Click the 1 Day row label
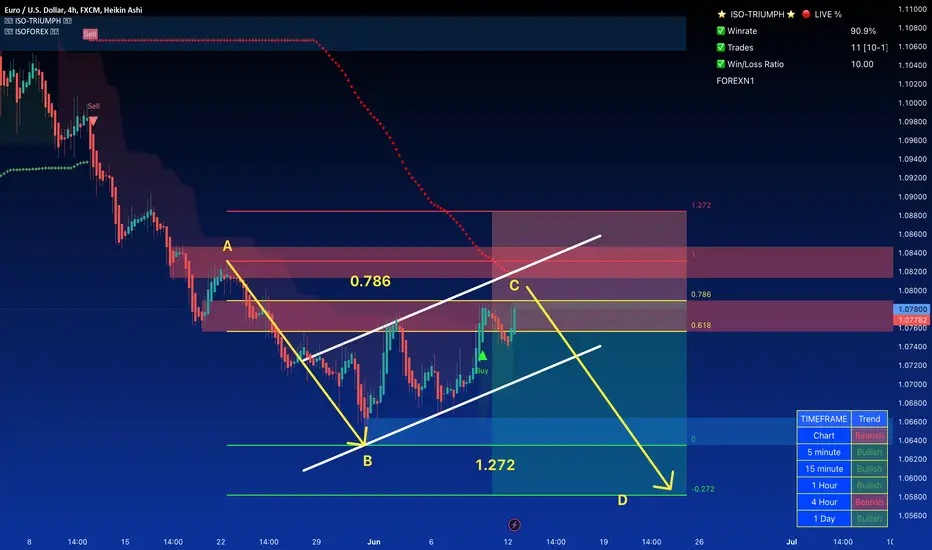This screenshot has height=550, width=932. (x=824, y=518)
